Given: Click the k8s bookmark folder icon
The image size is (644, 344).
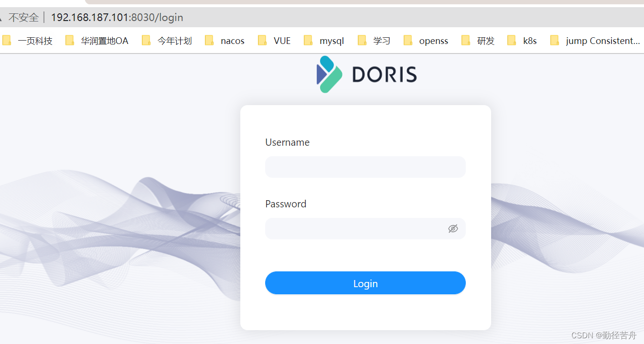Looking at the screenshot, I should (512, 41).
